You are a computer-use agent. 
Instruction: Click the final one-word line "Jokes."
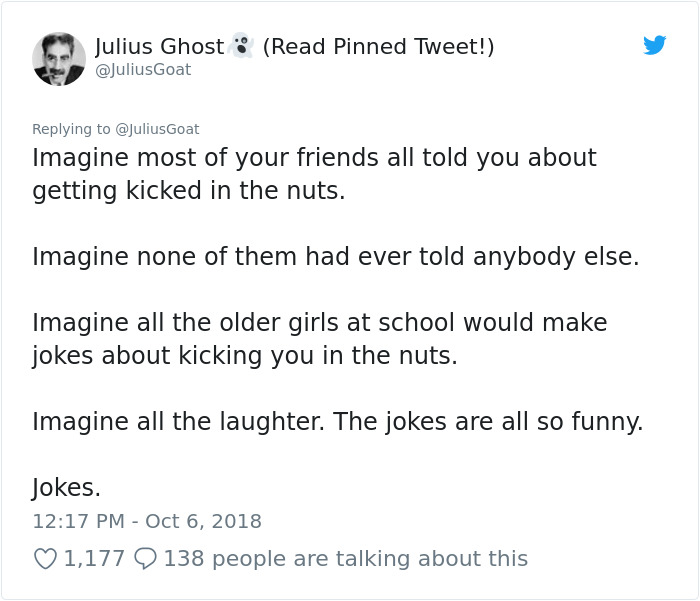67,488
